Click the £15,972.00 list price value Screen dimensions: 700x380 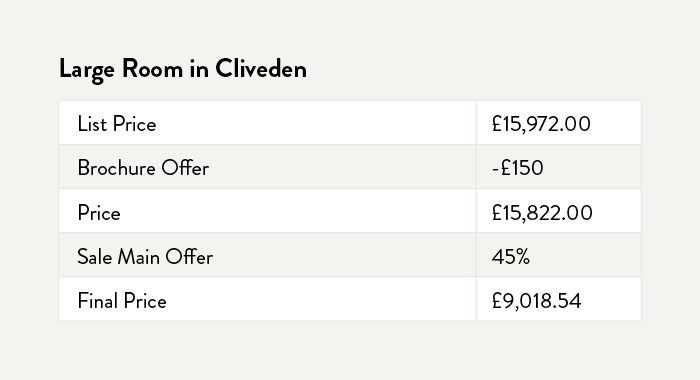pyautogui.click(x=541, y=124)
